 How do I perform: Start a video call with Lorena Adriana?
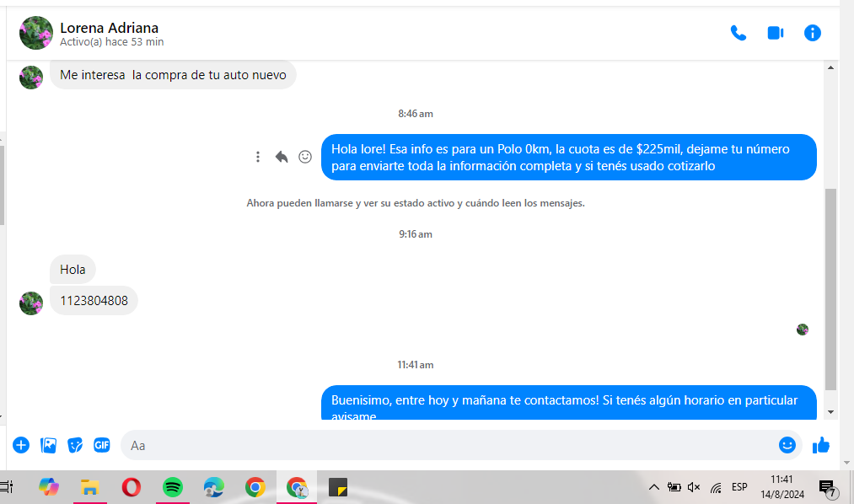coord(775,33)
